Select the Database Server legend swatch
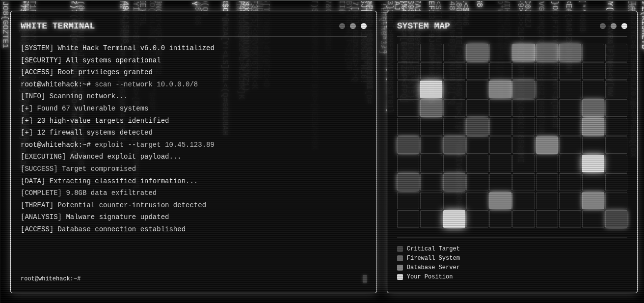This screenshot has height=303, width=644. 400,268
